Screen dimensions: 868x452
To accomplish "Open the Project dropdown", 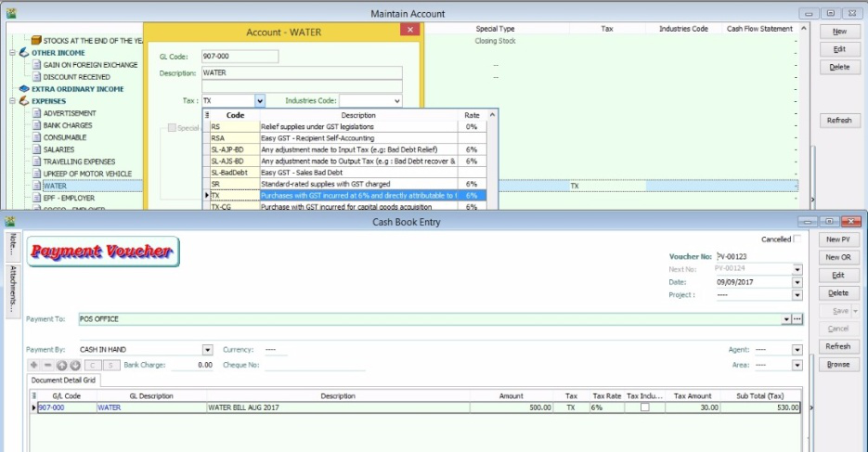I will click(x=797, y=295).
